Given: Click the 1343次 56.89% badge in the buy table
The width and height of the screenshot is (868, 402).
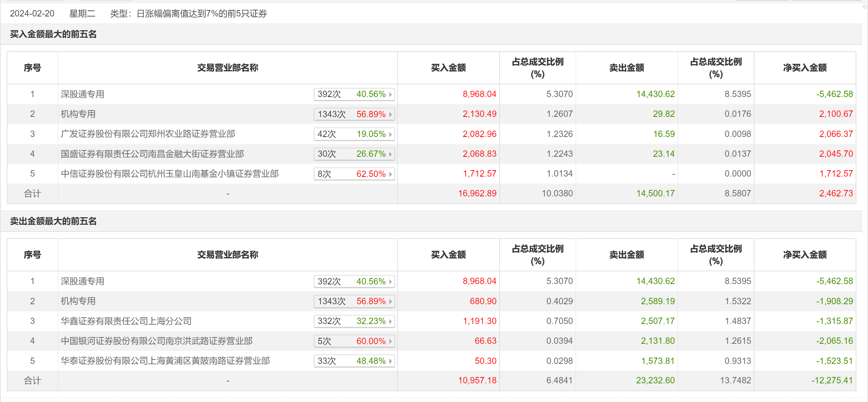Looking at the screenshot, I should click(x=354, y=114).
